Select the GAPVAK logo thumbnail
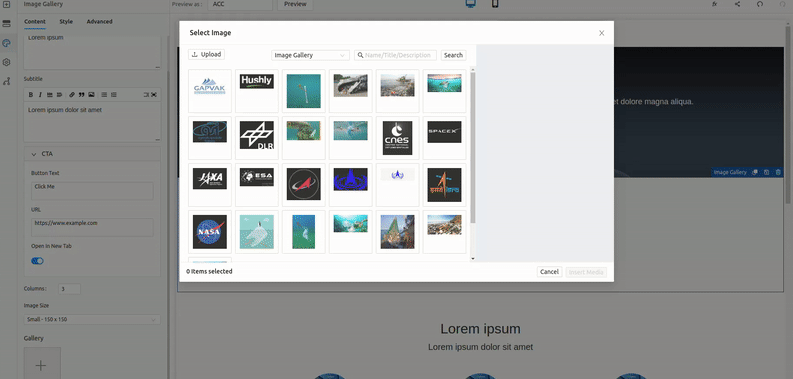Viewport: 793px width, 379px height. point(210,91)
